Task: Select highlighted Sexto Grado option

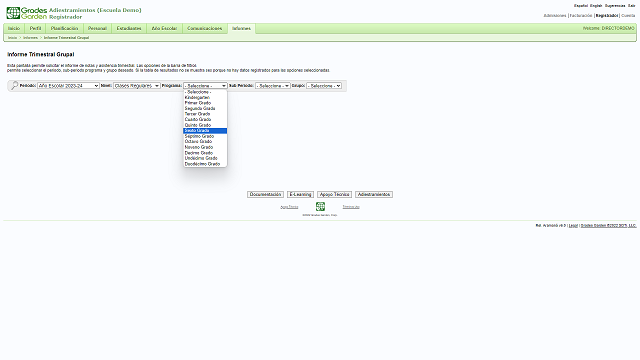Action: pos(205,131)
